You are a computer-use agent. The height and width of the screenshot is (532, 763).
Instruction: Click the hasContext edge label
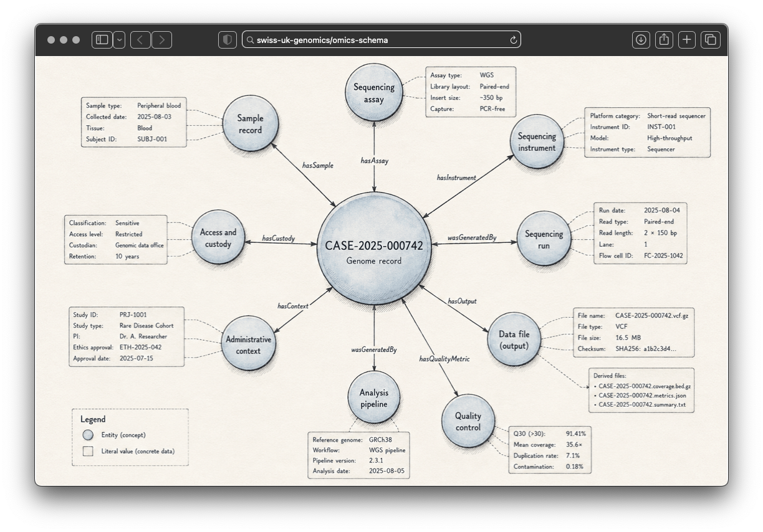click(x=293, y=305)
